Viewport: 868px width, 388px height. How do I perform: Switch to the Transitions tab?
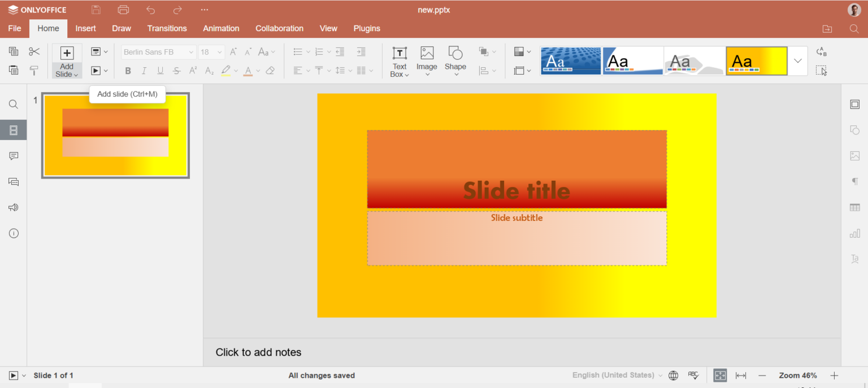[x=167, y=28]
